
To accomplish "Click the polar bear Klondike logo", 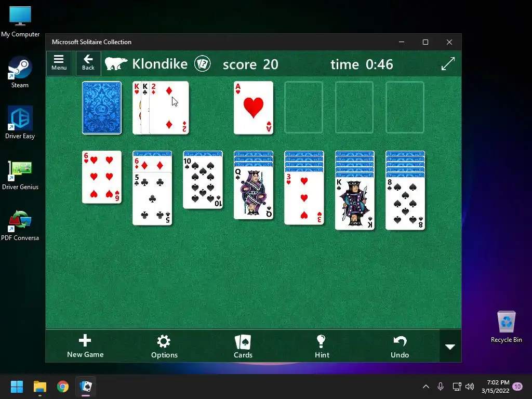I will point(116,63).
